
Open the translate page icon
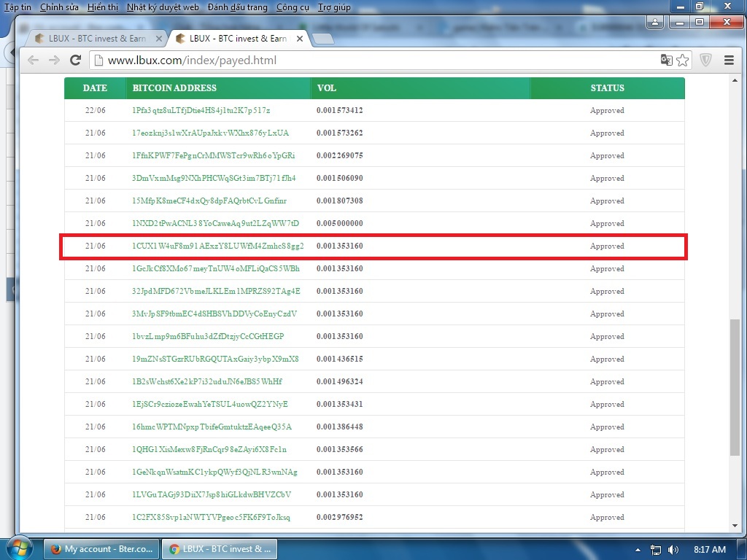[x=666, y=60]
